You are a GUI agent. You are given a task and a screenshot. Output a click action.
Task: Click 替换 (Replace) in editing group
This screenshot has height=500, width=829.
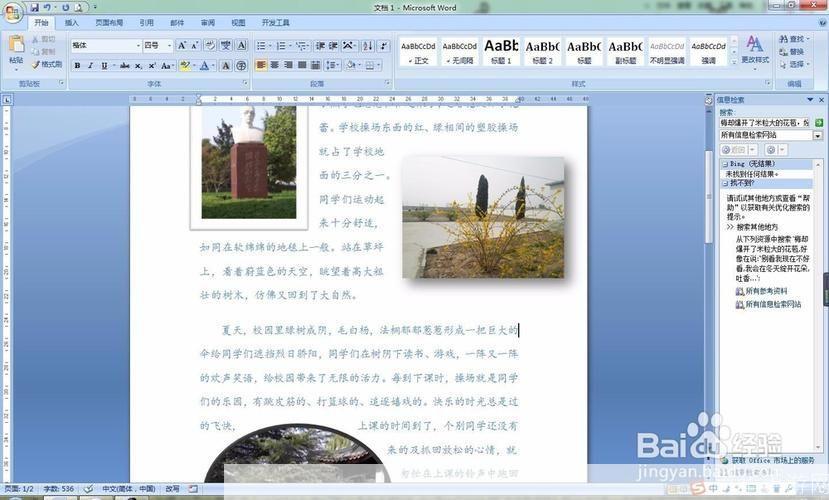[791, 52]
